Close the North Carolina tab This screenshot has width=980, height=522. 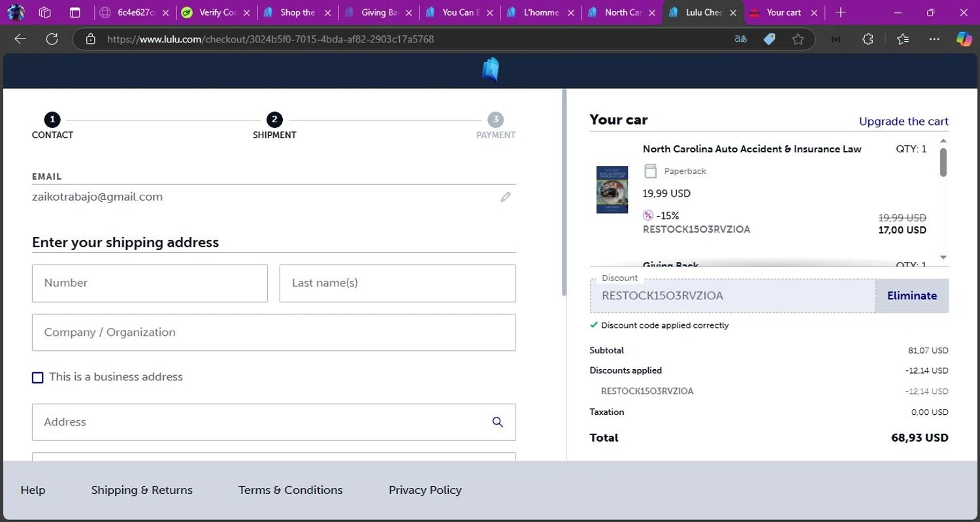pos(652,12)
